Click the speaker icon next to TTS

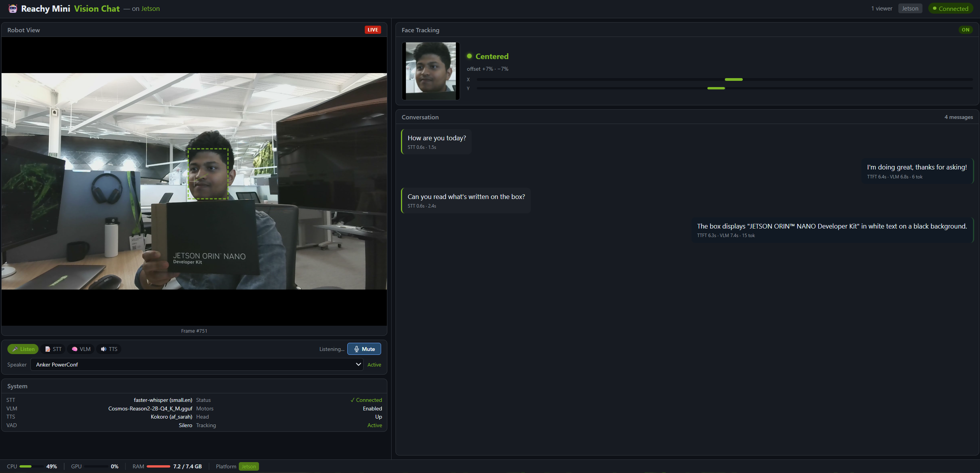tap(103, 349)
